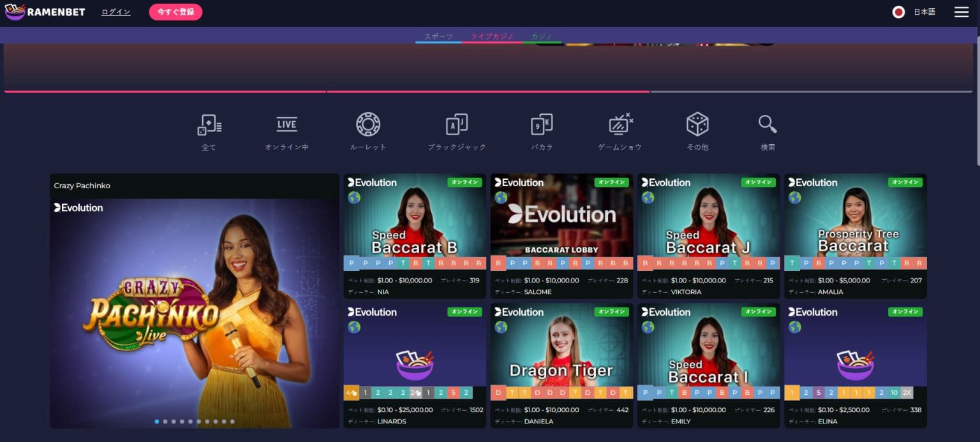Image resolution: width=980 pixels, height=442 pixels.
Task: Click the ログイン link
Action: (116, 12)
